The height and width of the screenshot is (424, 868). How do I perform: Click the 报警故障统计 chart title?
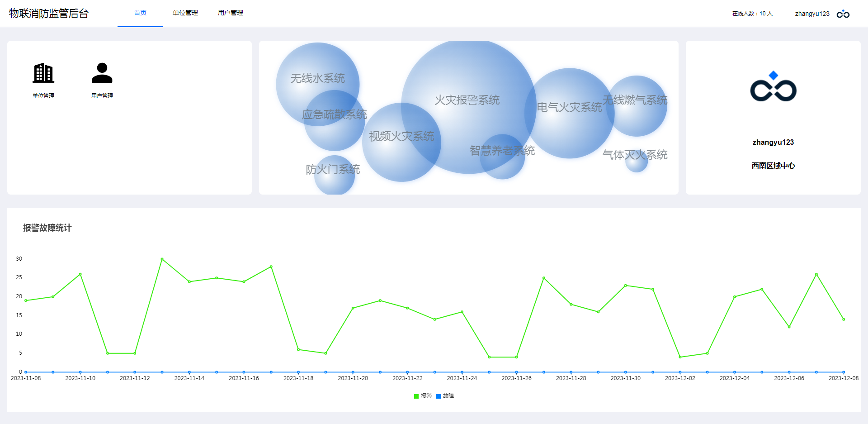(x=47, y=228)
